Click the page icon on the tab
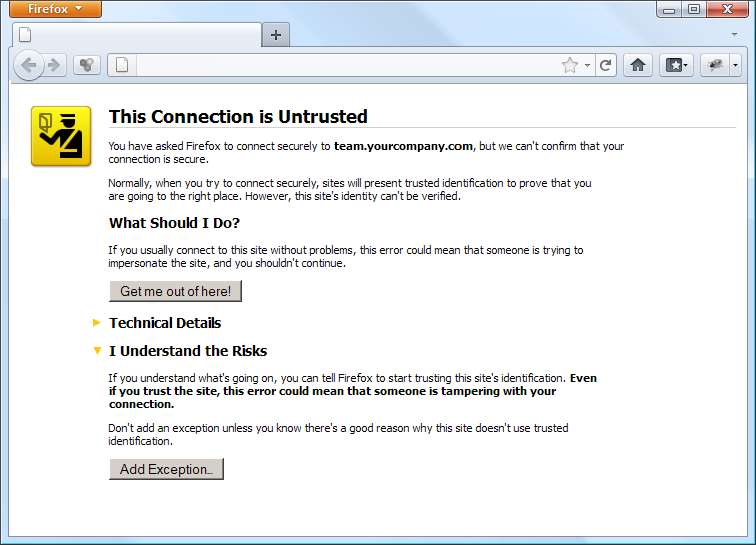This screenshot has height=545, width=756. click(x=25, y=35)
